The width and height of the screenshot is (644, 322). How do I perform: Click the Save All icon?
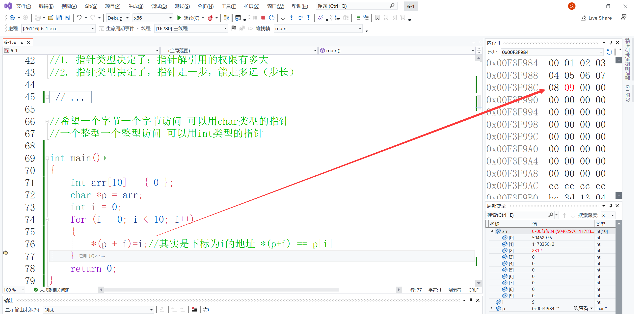click(x=68, y=18)
